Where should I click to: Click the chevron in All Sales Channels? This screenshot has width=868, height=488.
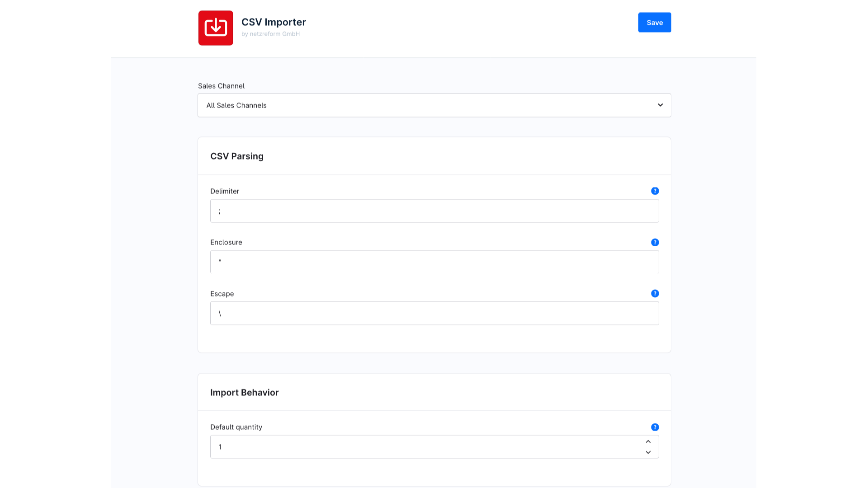(660, 105)
